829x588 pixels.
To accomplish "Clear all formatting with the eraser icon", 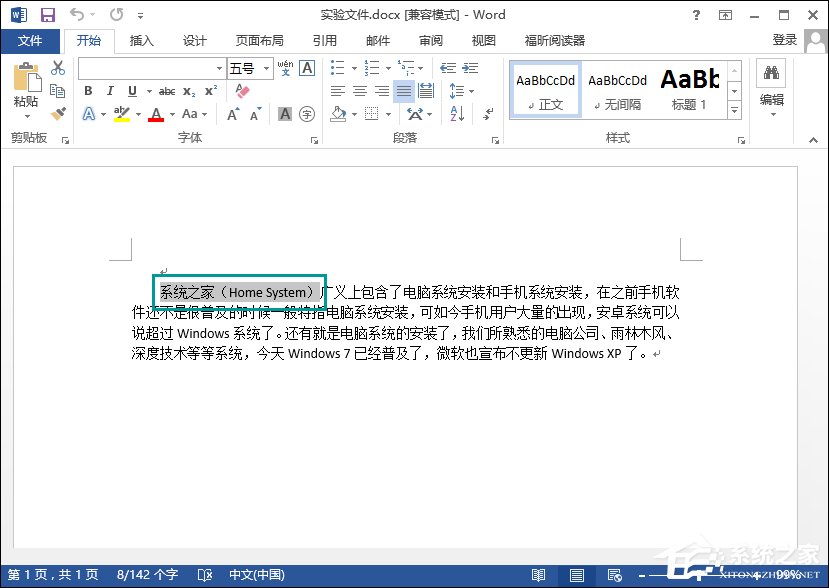I will click(242, 90).
